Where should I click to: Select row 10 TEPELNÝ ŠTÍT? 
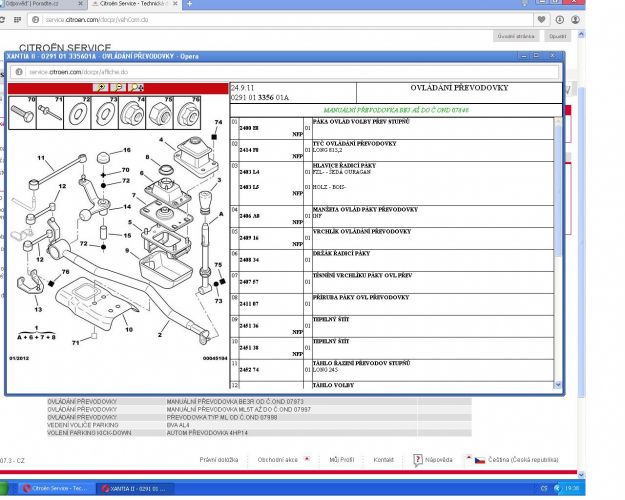392,348
